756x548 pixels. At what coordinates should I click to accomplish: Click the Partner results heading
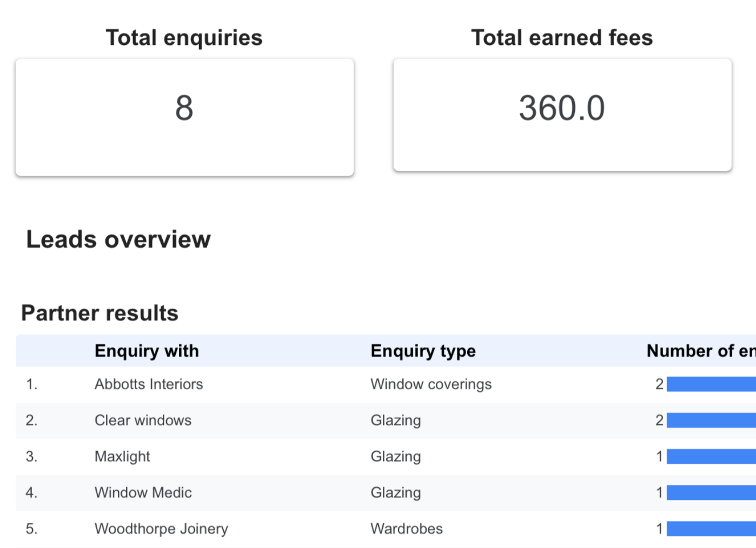pos(100,313)
